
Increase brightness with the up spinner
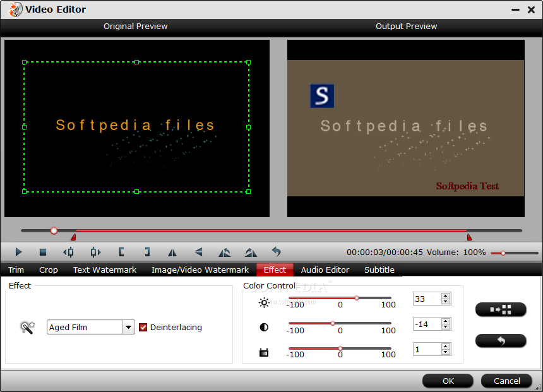(446, 295)
